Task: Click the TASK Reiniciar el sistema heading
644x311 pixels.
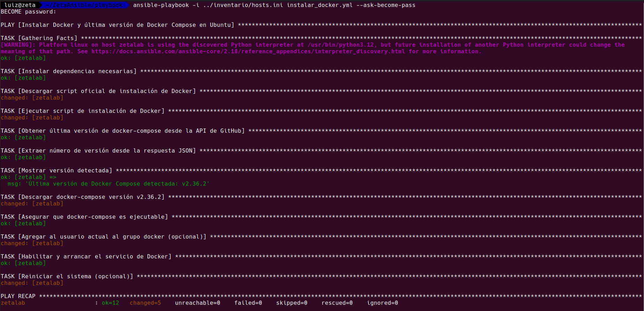Action: pyautogui.click(x=67, y=277)
